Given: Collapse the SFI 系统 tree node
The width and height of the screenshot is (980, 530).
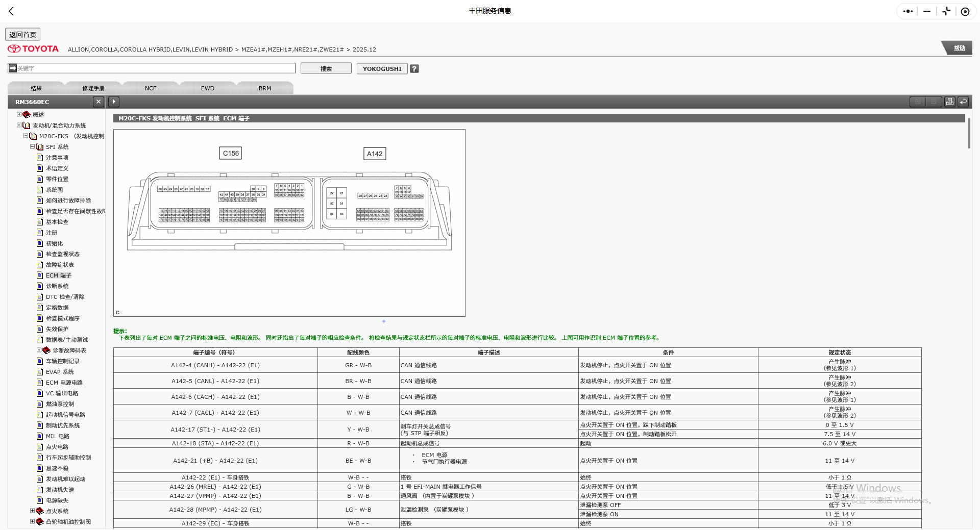Looking at the screenshot, I should [32, 146].
